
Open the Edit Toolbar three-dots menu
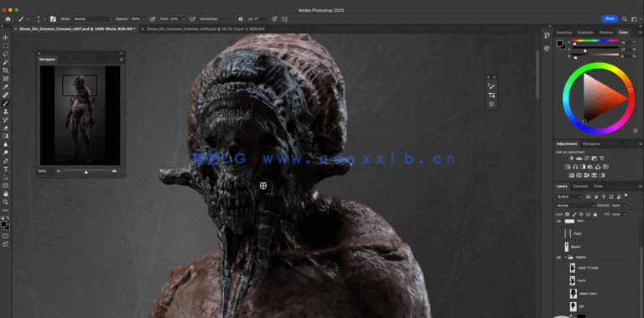[6, 210]
